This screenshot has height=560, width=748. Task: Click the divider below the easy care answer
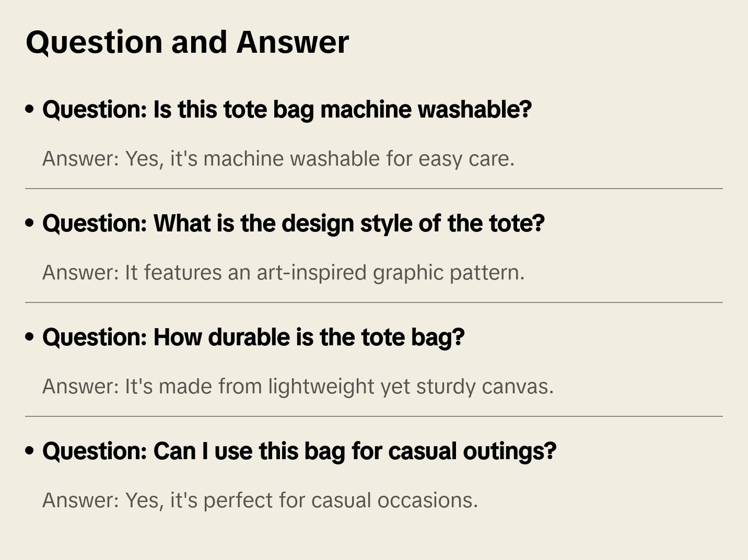click(x=374, y=189)
